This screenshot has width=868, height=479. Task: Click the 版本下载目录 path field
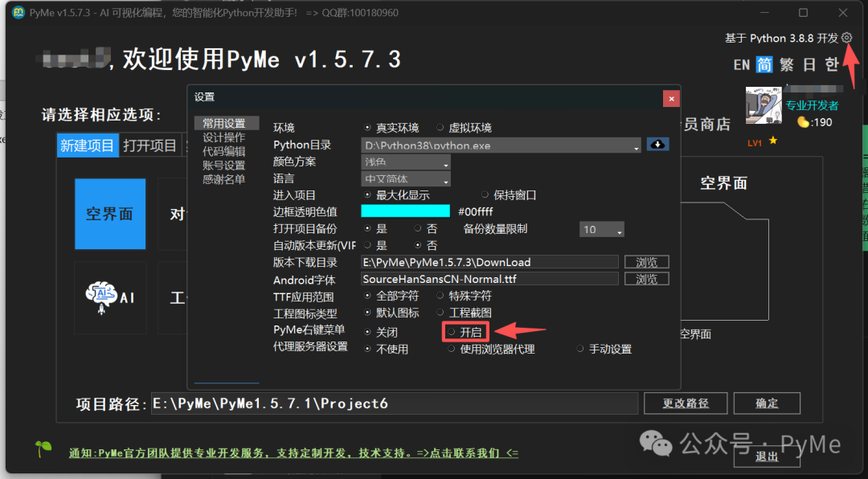[489, 262]
